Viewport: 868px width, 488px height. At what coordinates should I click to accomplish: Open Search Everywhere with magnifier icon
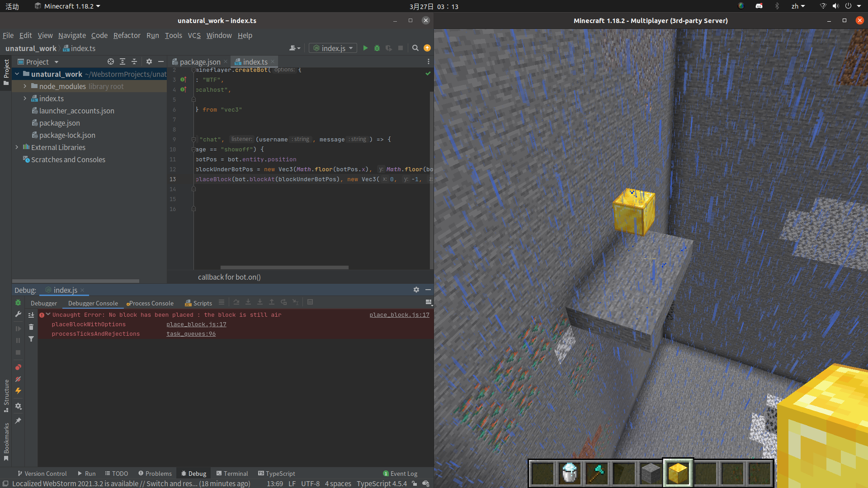coord(415,48)
